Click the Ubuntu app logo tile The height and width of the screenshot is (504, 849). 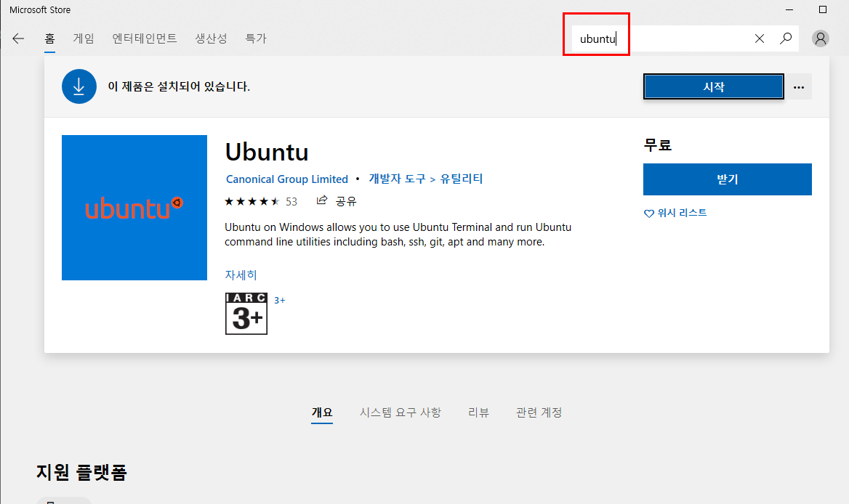click(134, 208)
